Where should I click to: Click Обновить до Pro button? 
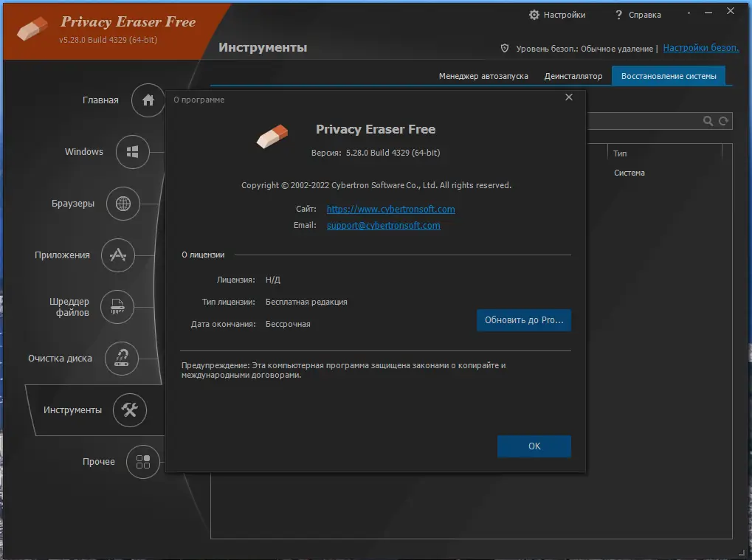coord(524,320)
